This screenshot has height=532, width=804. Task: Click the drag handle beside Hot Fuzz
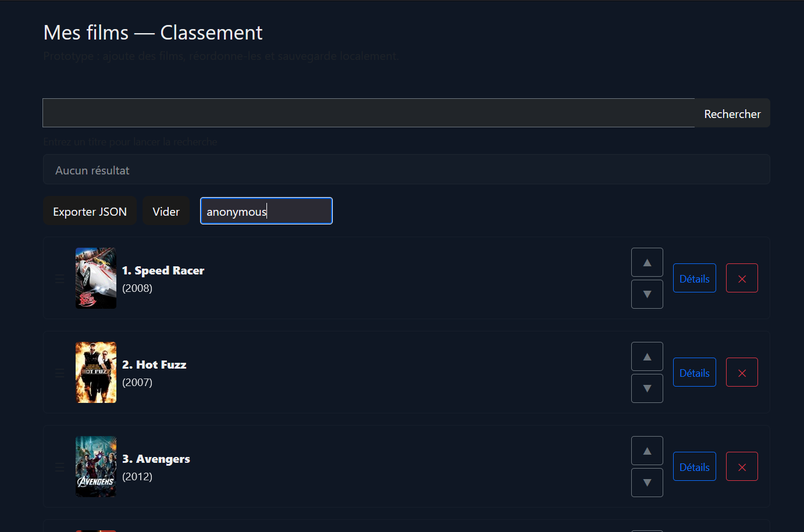(x=60, y=373)
